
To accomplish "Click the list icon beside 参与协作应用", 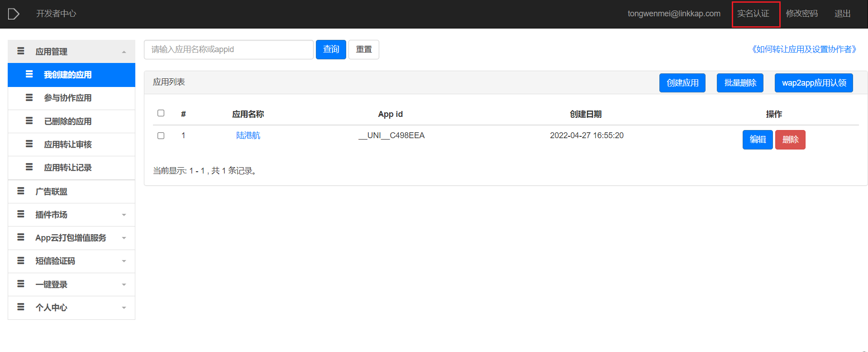I will click(29, 97).
